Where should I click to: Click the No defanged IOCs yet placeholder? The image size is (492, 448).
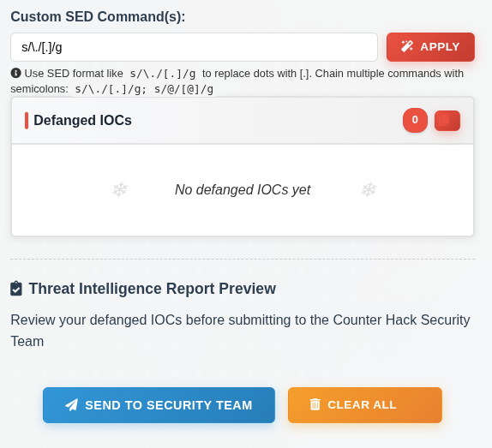pyautogui.click(x=243, y=189)
